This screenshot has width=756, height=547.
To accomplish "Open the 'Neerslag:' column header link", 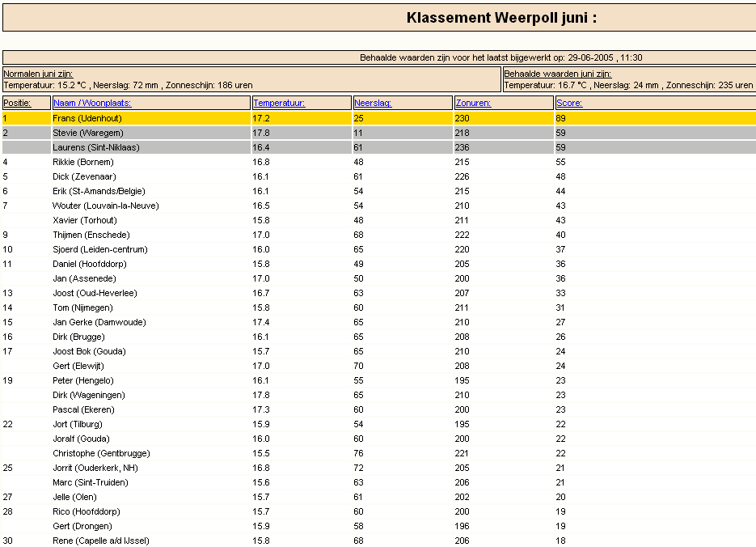I will coord(373,103).
